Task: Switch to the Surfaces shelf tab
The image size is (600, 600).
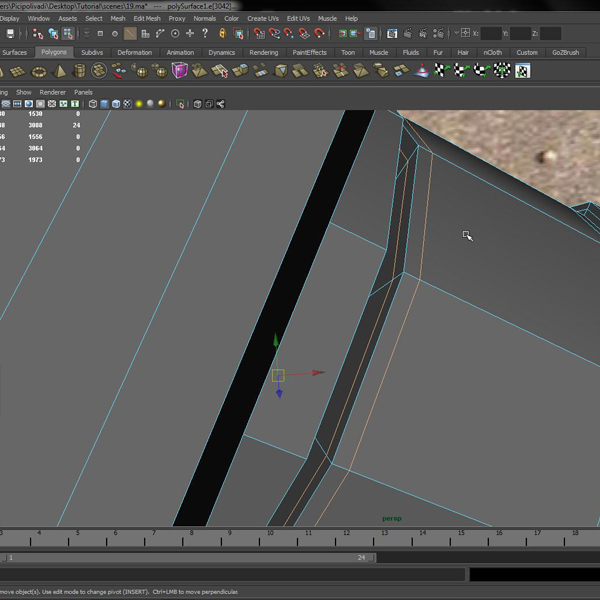Action: (x=15, y=52)
